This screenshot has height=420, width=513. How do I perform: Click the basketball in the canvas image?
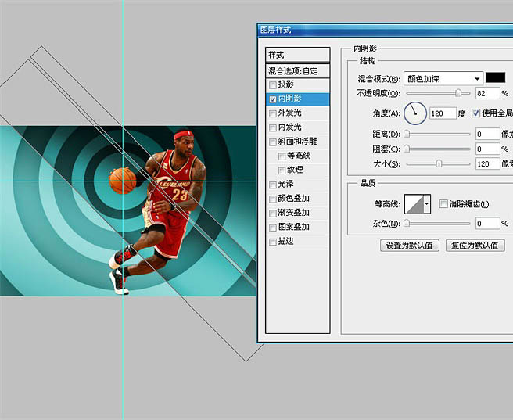123,181
